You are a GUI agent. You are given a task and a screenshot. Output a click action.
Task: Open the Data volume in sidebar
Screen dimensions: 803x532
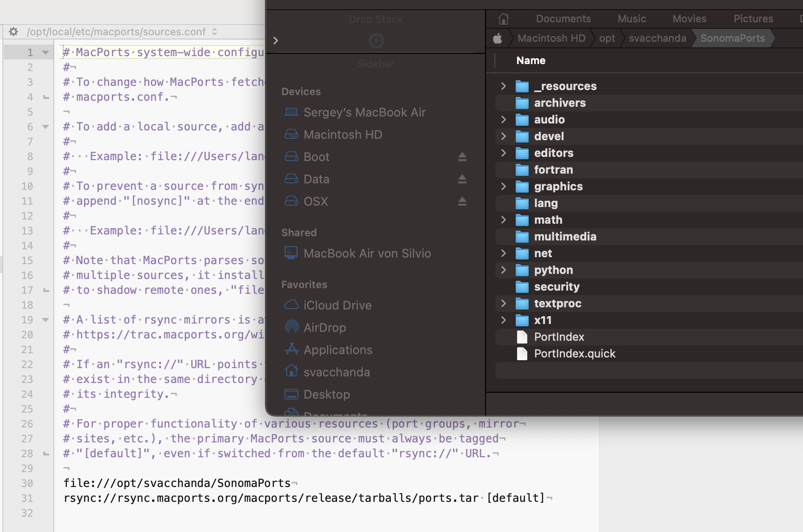(x=307, y=179)
